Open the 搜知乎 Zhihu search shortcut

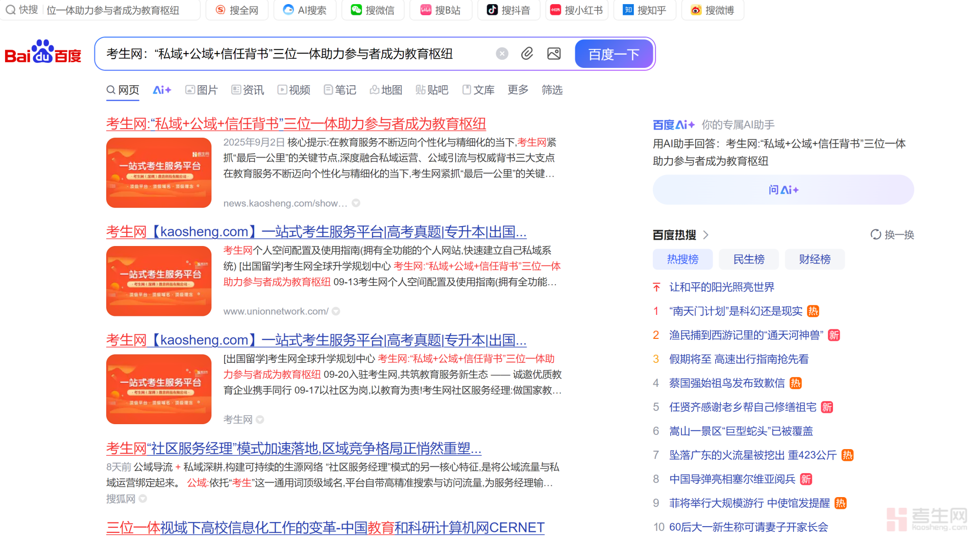point(645,10)
